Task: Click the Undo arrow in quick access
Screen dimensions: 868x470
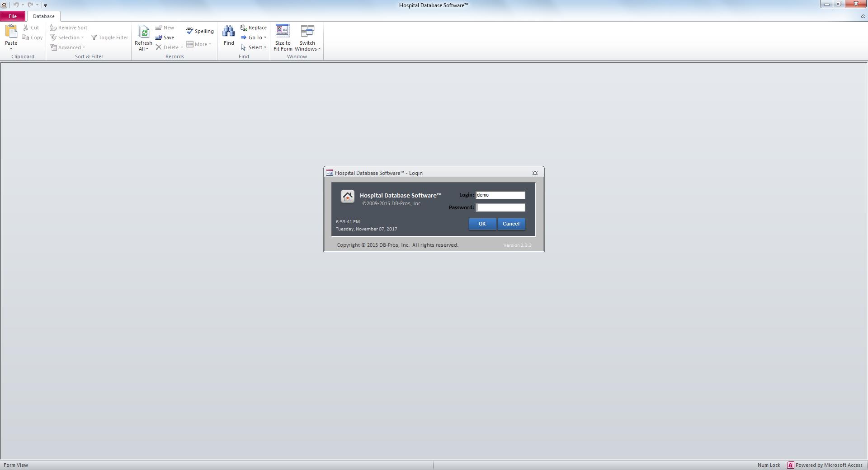Action: (16, 5)
